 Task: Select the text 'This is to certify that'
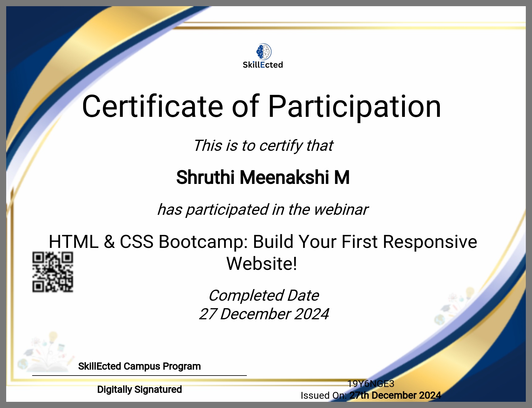(263, 146)
